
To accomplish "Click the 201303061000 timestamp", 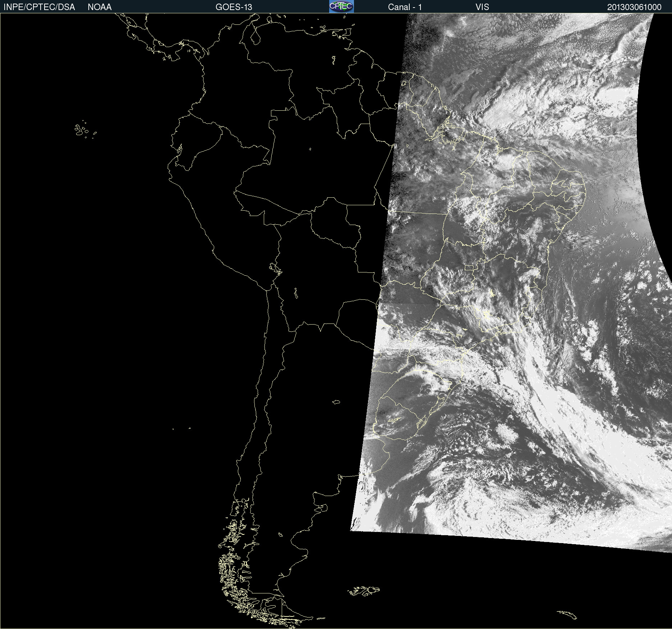I will point(634,7).
